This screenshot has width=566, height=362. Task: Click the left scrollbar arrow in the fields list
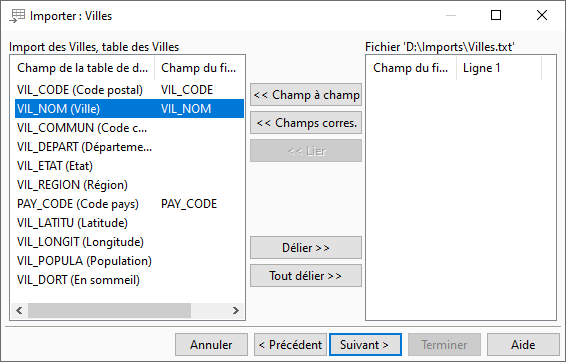[x=19, y=310]
